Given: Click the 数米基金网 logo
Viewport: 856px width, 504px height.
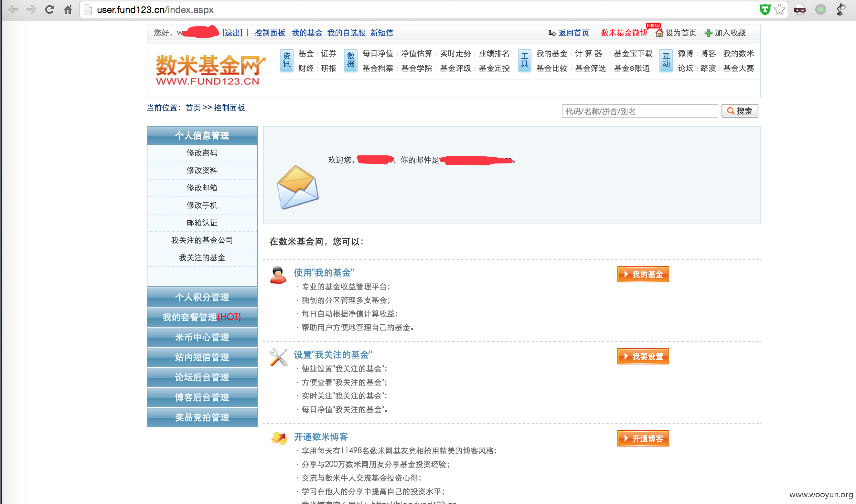Looking at the screenshot, I should (x=210, y=69).
